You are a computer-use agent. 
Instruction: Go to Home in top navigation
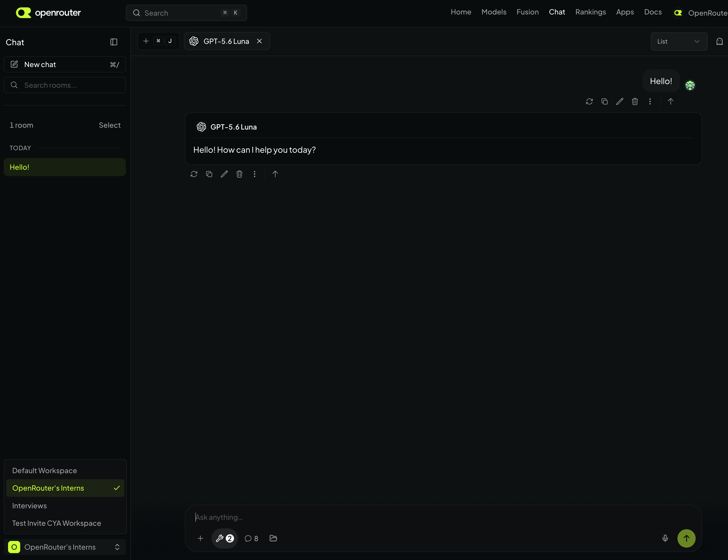tap(461, 12)
